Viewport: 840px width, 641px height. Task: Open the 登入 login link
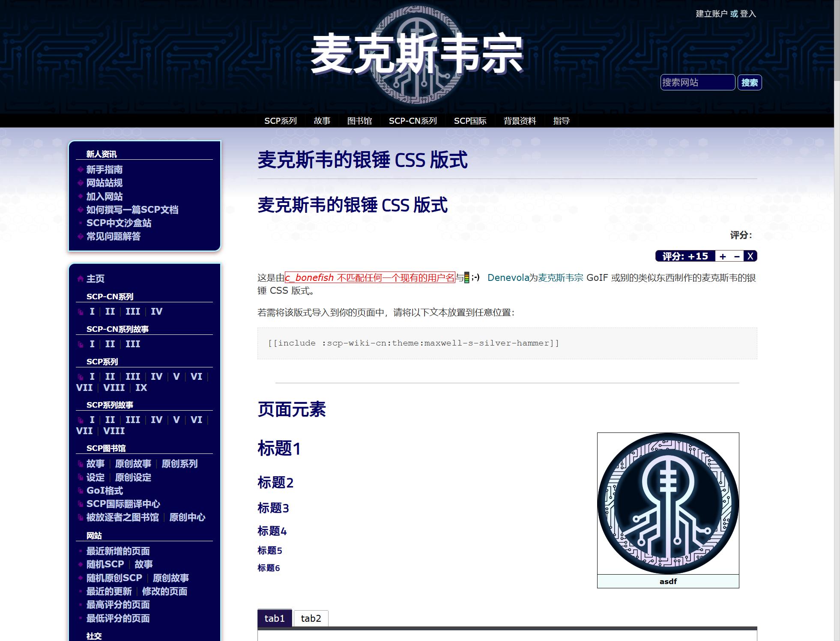(x=748, y=14)
